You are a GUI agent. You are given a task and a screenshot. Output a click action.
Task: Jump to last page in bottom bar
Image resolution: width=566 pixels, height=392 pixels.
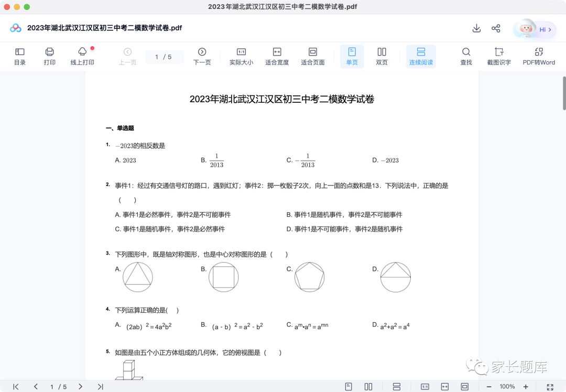(x=100, y=387)
